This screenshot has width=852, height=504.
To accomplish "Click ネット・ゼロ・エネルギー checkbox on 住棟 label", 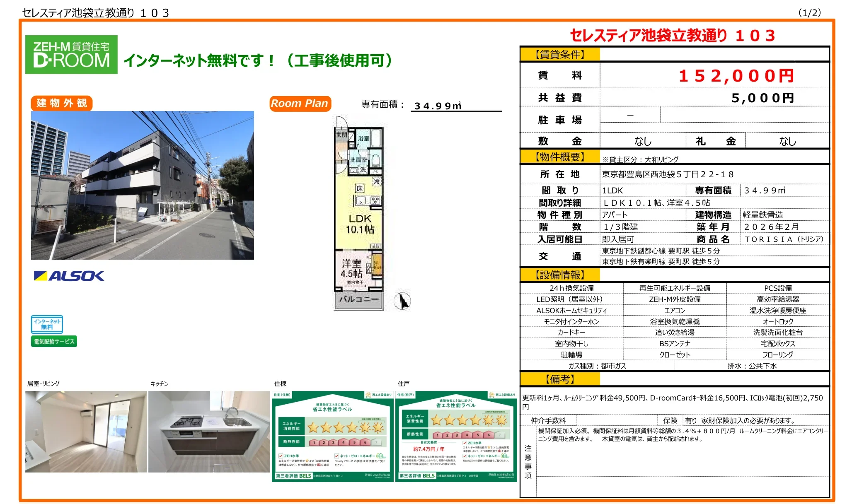I will [337, 456].
